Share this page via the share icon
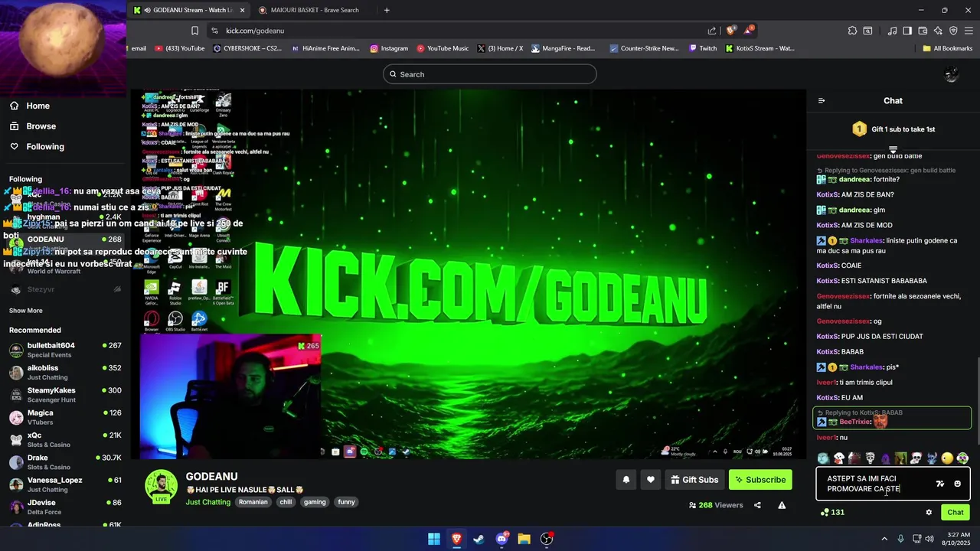Screen dimensions: 980x551 click(712, 31)
